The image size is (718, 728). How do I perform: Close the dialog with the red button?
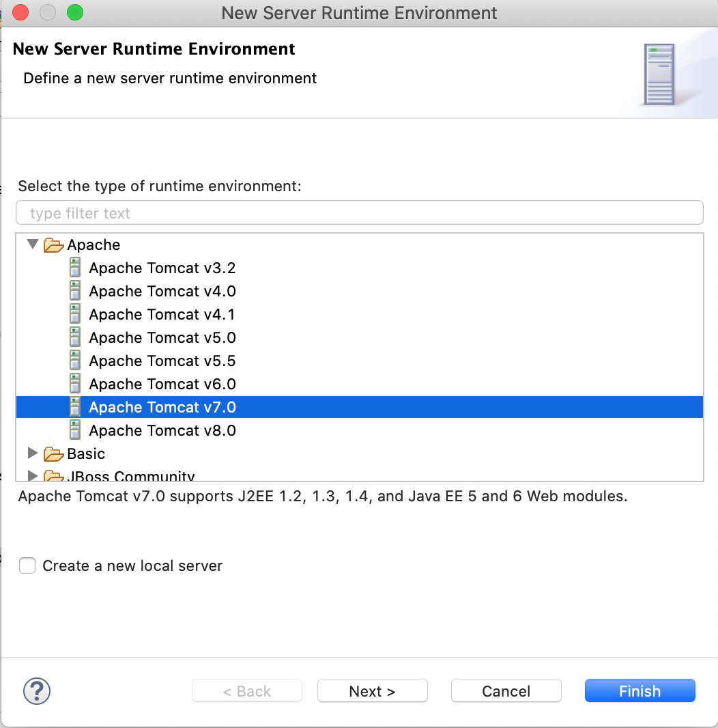coord(20,12)
